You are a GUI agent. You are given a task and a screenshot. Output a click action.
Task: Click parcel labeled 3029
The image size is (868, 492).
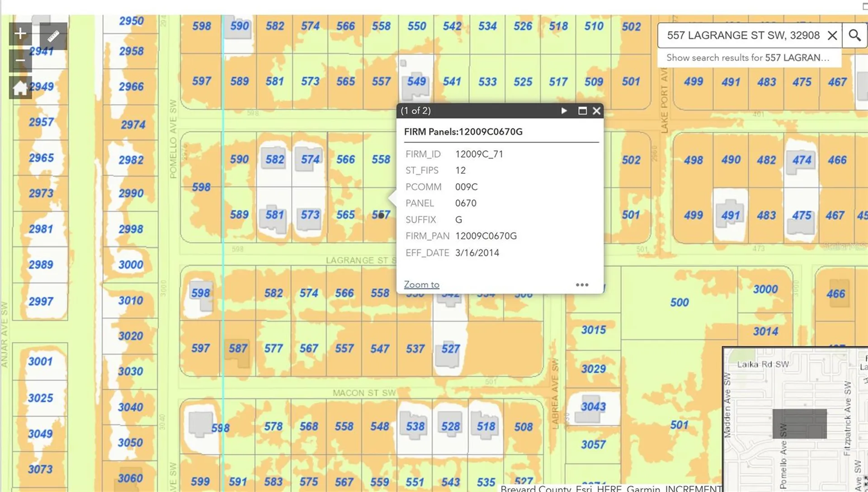coord(593,369)
